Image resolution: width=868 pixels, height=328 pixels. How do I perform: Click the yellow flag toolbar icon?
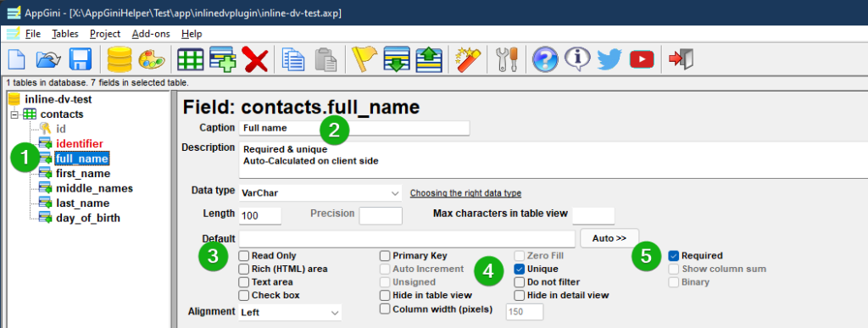[364, 58]
